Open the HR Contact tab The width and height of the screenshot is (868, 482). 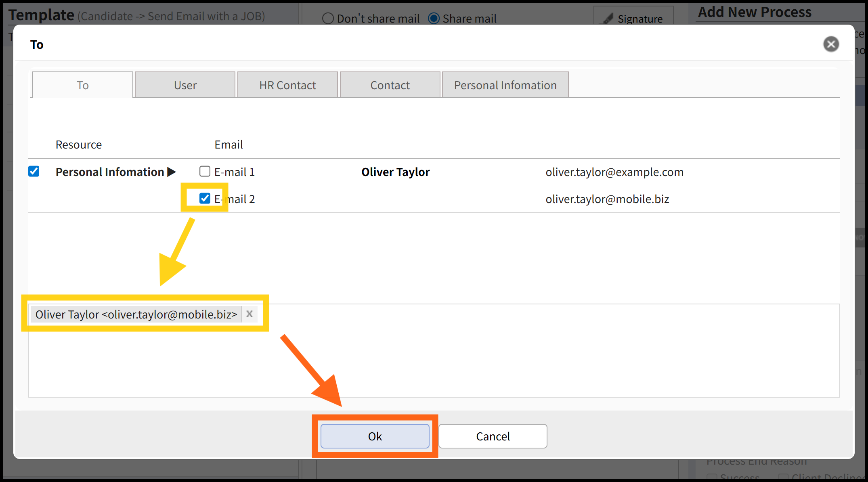click(x=287, y=85)
